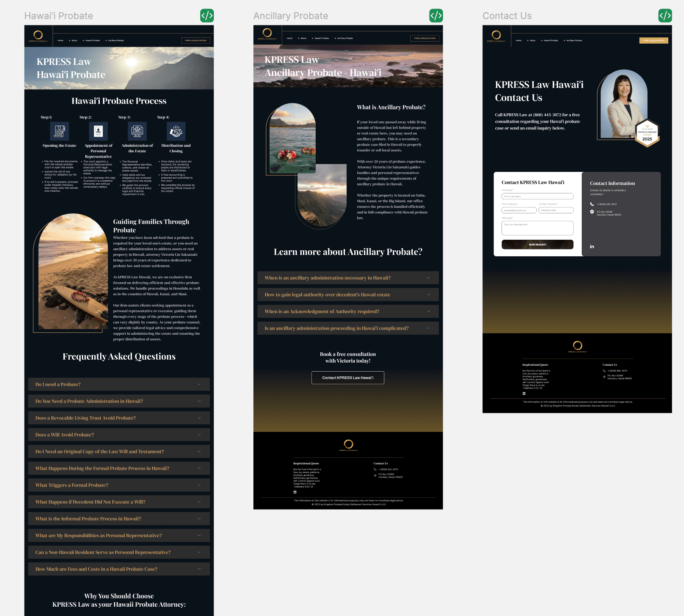Expand 'Does a Will Avoid Probate?' question
This screenshot has height=616, width=684.
[x=119, y=434]
